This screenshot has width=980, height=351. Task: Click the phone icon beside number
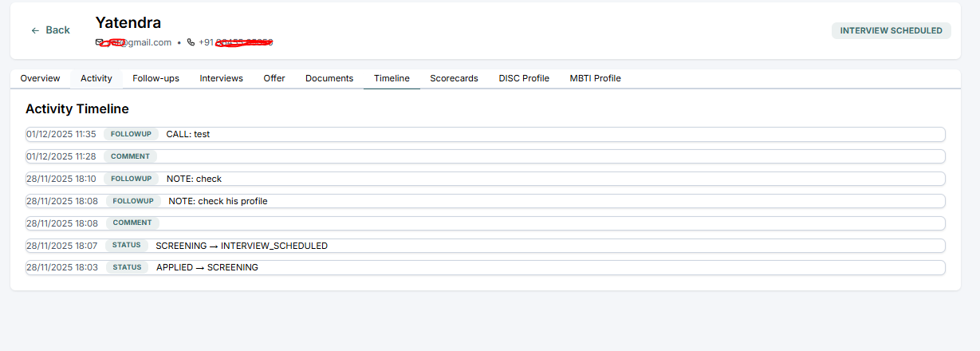tap(191, 42)
